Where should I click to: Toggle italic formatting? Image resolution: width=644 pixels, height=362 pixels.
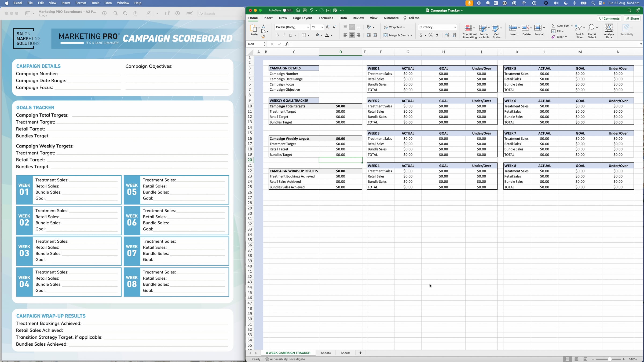coord(284,35)
